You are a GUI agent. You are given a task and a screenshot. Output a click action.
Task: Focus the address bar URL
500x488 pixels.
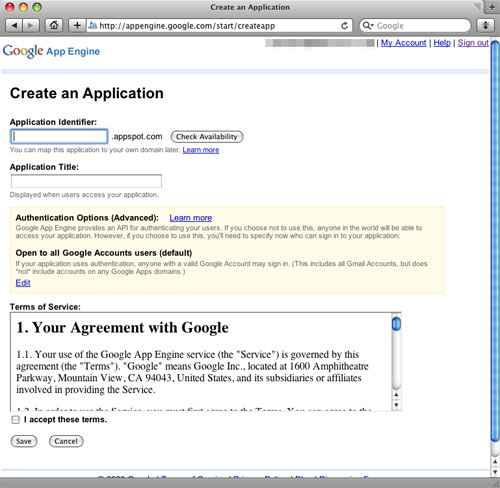pos(218,26)
